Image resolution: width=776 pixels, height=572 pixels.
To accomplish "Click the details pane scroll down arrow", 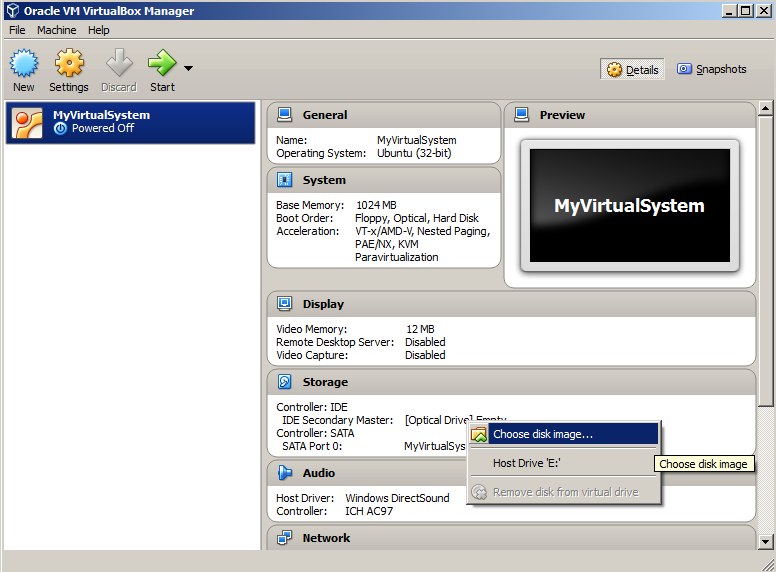I will (766, 542).
